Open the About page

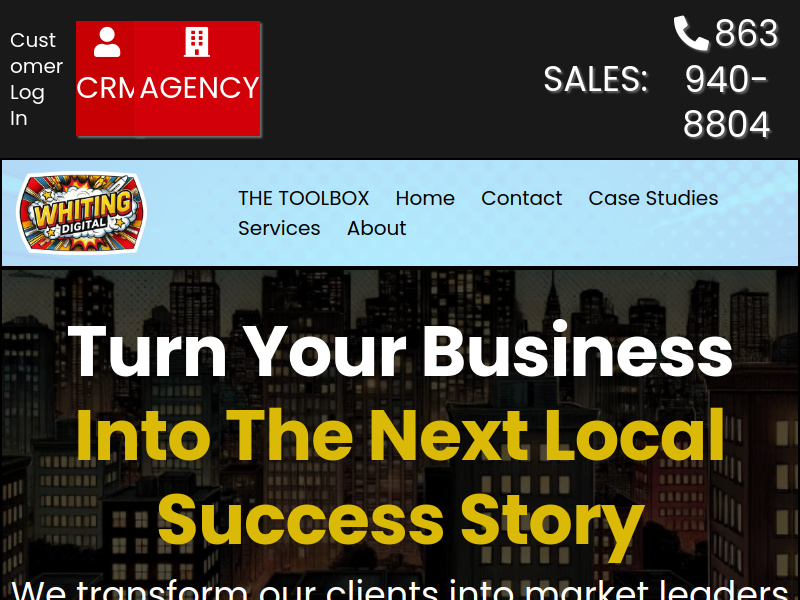(377, 228)
